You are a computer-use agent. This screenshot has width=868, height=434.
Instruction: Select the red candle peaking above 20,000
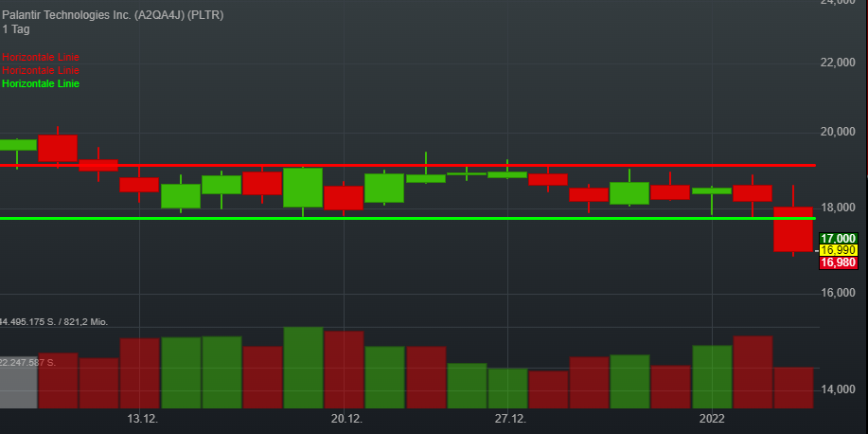pyautogui.click(x=58, y=148)
